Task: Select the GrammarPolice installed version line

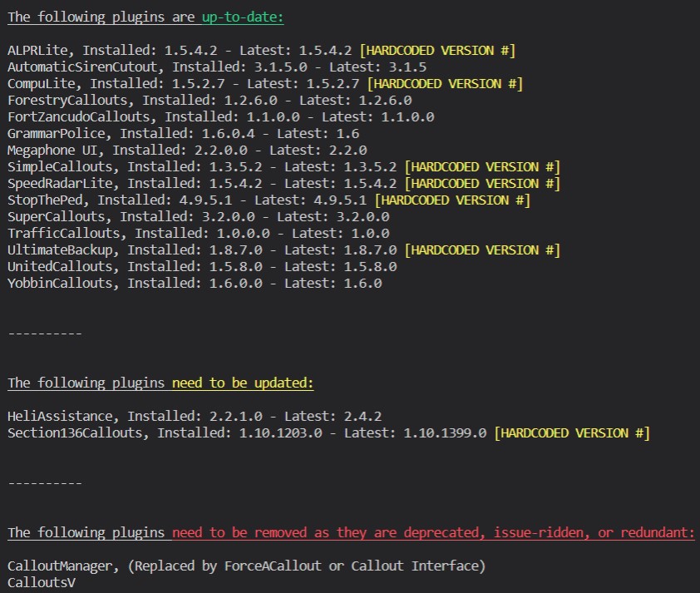Action: tap(183, 134)
